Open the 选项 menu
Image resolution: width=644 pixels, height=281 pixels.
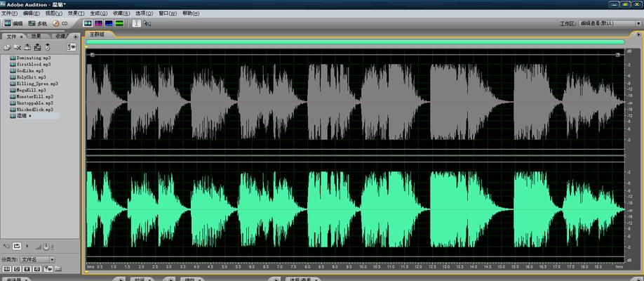click(144, 13)
